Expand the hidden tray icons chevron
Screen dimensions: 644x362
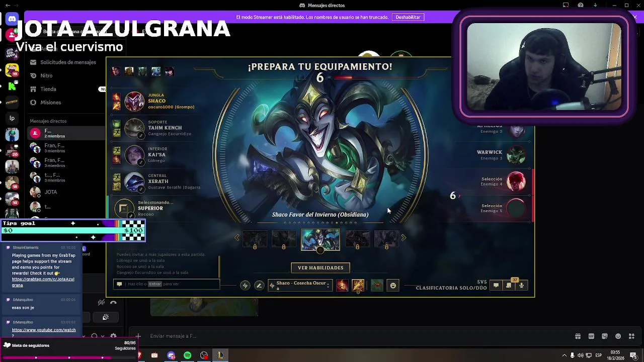click(564, 355)
